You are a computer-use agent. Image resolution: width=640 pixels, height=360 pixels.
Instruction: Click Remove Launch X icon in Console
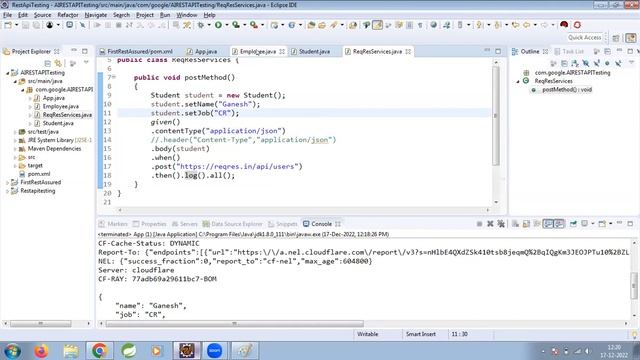[x=490, y=224]
